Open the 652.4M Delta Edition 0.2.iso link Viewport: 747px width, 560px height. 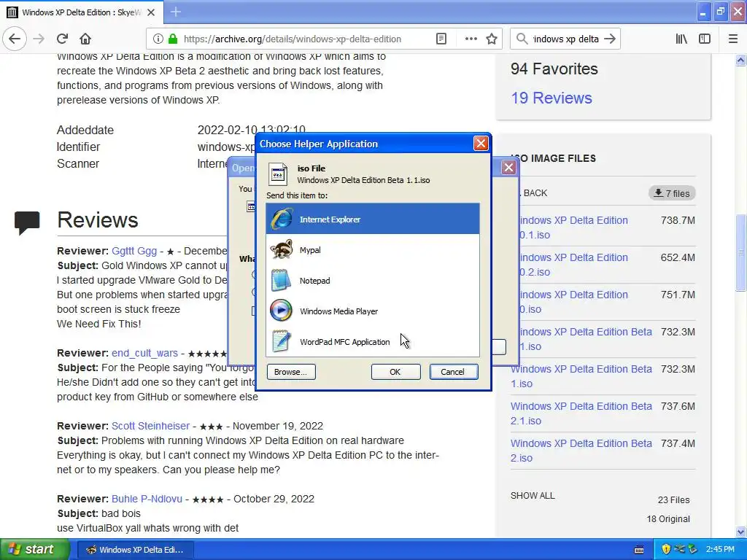(573, 265)
